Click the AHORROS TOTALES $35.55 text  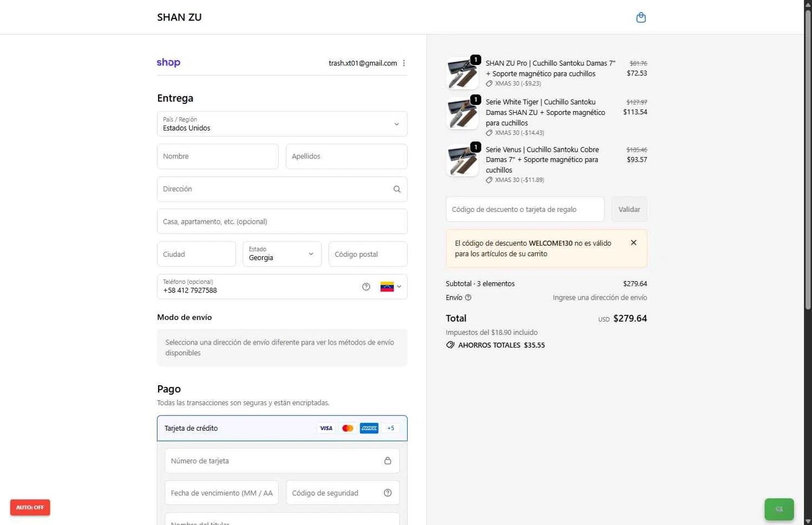tap(501, 345)
